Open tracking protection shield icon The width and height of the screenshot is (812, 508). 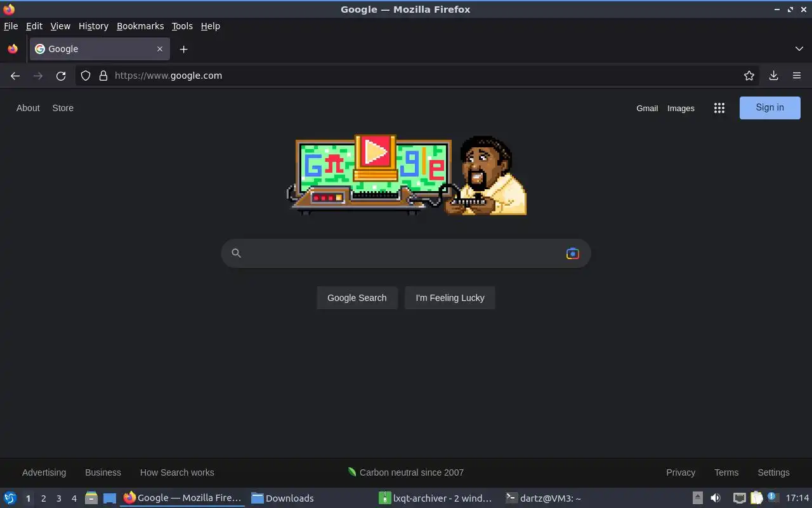(x=86, y=76)
